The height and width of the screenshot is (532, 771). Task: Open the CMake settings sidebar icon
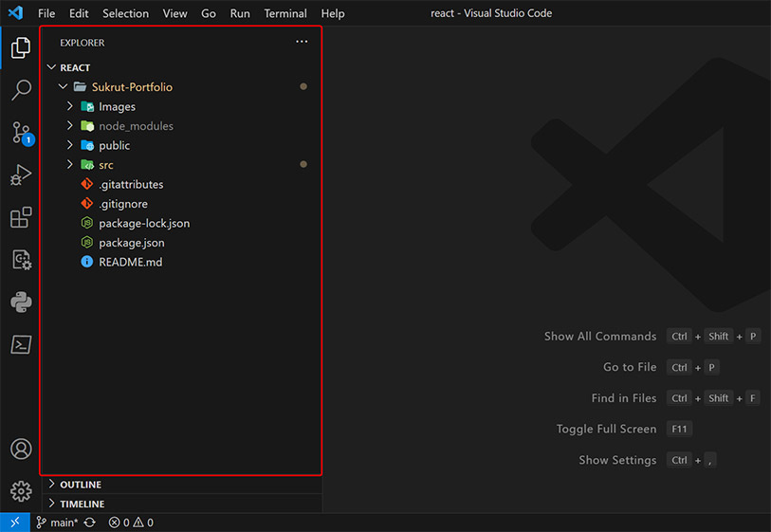coord(22,260)
